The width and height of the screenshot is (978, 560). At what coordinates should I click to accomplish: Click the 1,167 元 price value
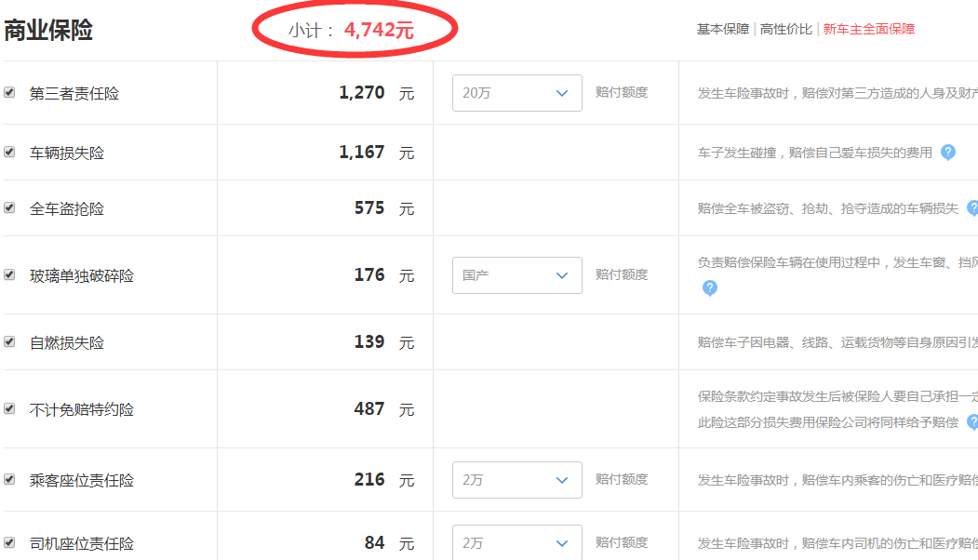377,153
